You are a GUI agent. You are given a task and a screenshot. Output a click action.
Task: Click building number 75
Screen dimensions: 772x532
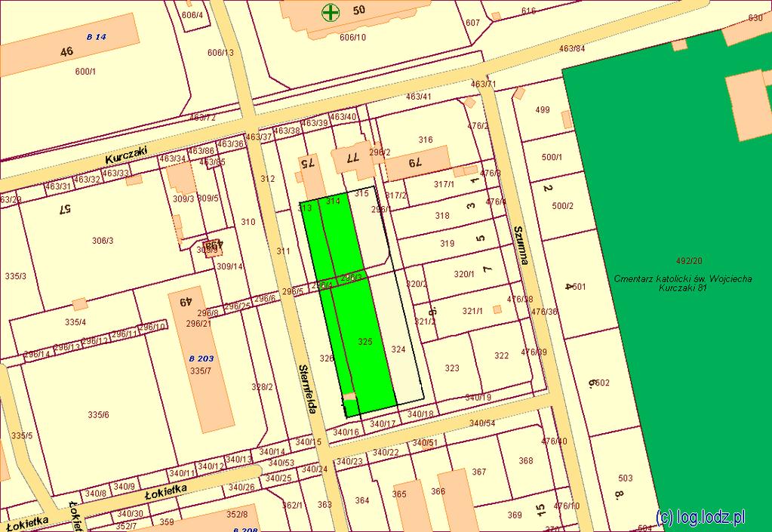point(308,163)
